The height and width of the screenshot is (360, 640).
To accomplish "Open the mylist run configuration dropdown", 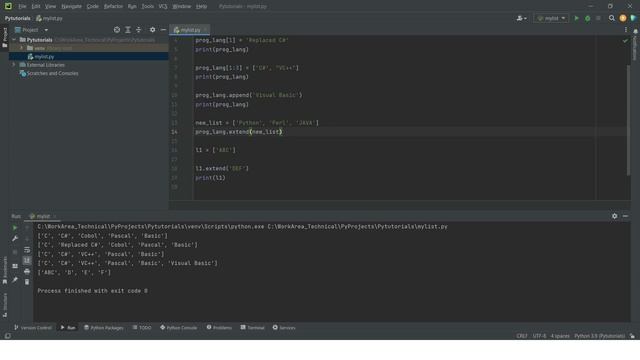I will point(551,18).
